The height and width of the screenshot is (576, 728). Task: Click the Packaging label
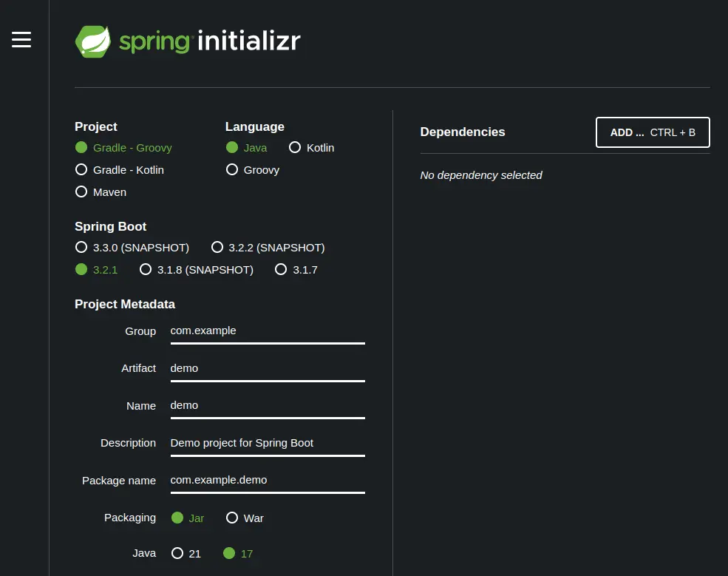click(x=130, y=518)
